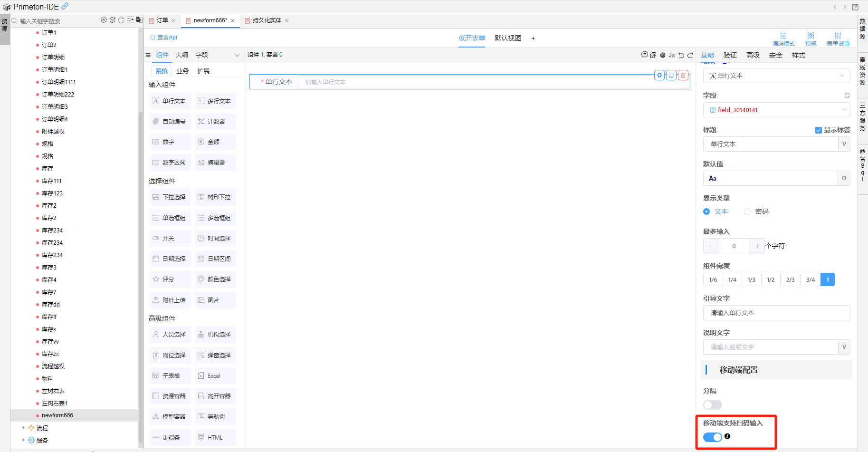This screenshot has width=868, height=452.
Task: Click the collapse-all list icon in resource toolbar
Action: pyautogui.click(x=130, y=20)
